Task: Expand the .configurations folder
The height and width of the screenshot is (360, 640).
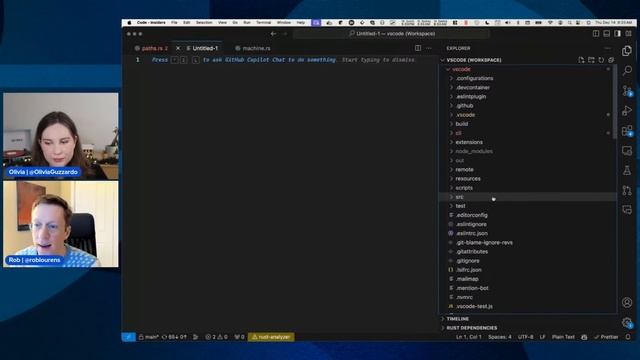Action: (529, 78)
